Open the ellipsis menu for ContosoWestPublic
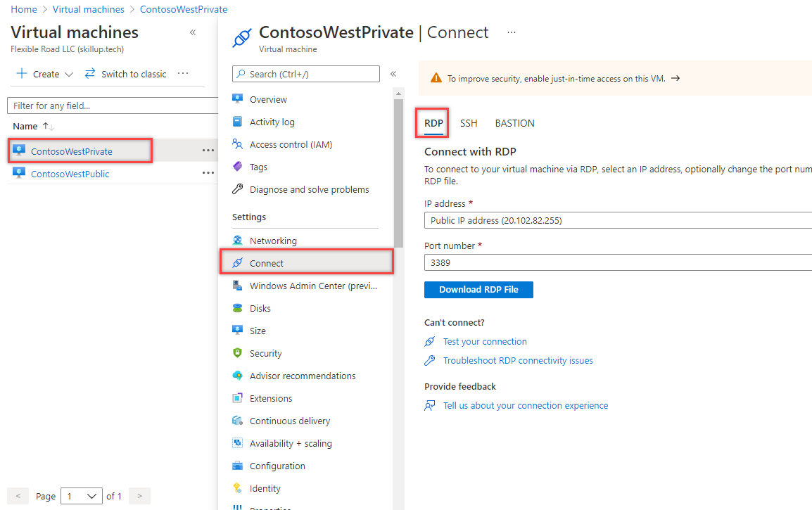This screenshot has width=812, height=510. tap(208, 173)
